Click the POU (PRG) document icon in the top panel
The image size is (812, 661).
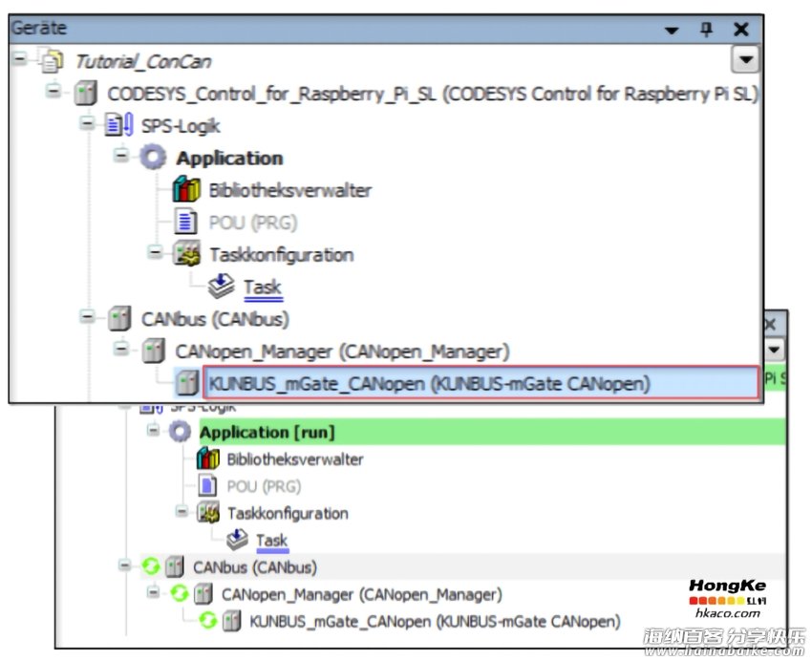186,222
